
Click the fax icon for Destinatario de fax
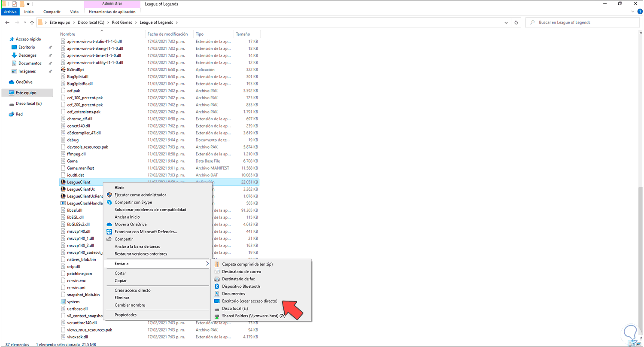pyautogui.click(x=217, y=279)
